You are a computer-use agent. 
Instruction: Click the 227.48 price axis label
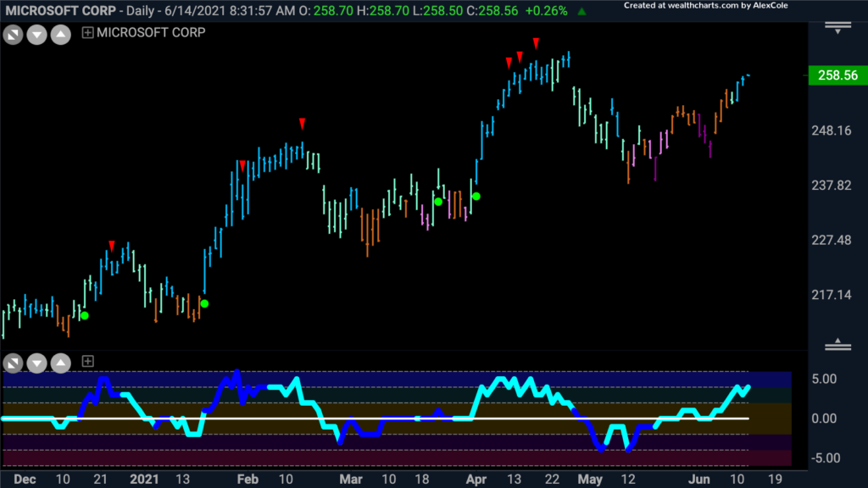coord(832,240)
